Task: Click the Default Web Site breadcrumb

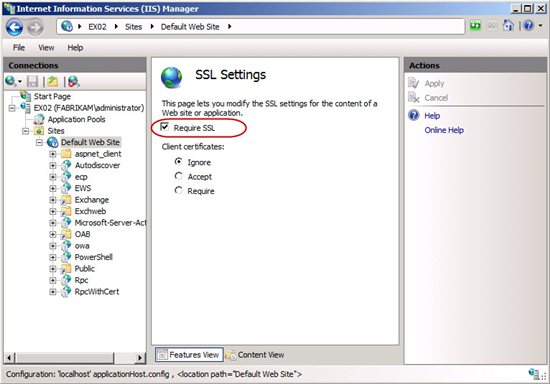Action: click(190, 27)
